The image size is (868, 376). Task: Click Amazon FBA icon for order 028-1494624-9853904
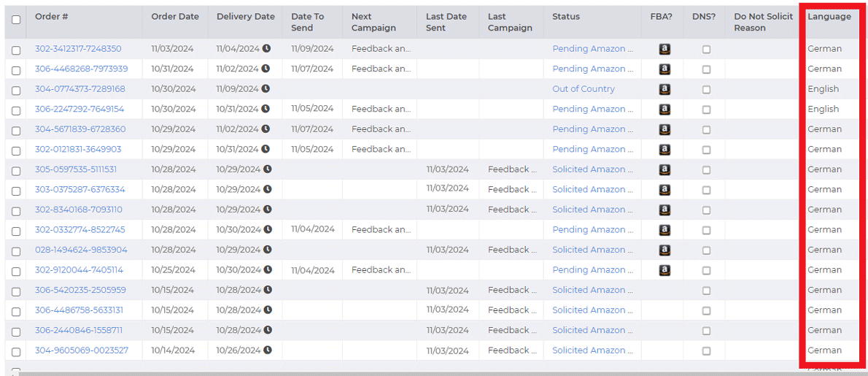click(664, 250)
